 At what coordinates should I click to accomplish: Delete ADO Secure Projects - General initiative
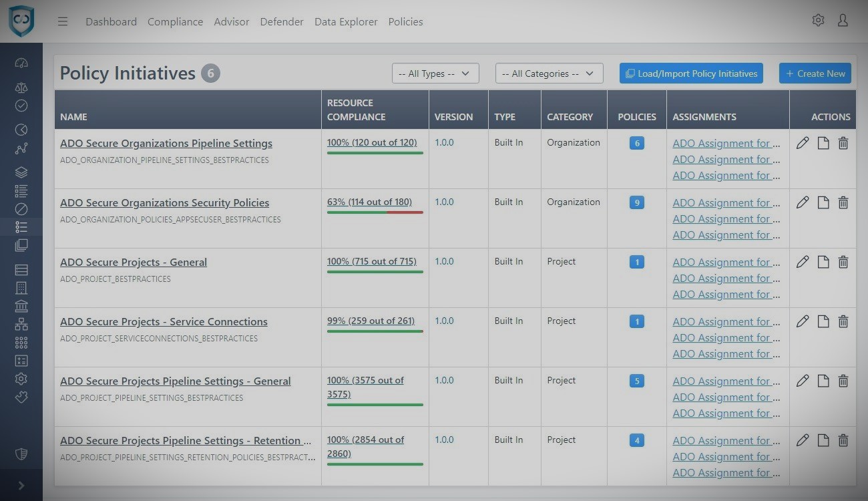point(843,263)
